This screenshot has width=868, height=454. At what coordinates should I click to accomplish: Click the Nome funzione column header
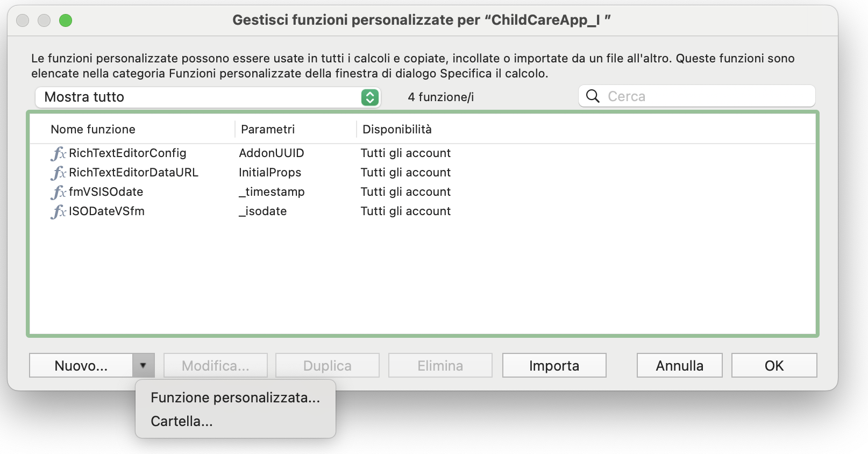click(x=93, y=129)
